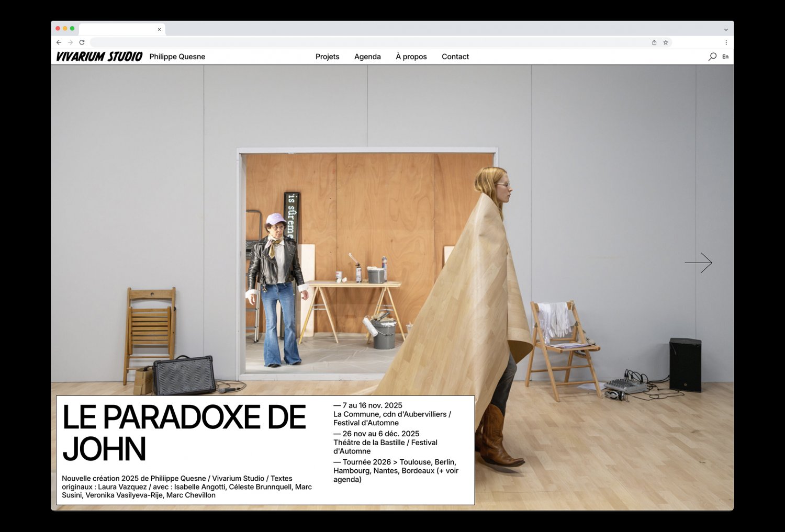Open the browser three-dot menu
The width and height of the screenshot is (785, 532).
pos(726,42)
